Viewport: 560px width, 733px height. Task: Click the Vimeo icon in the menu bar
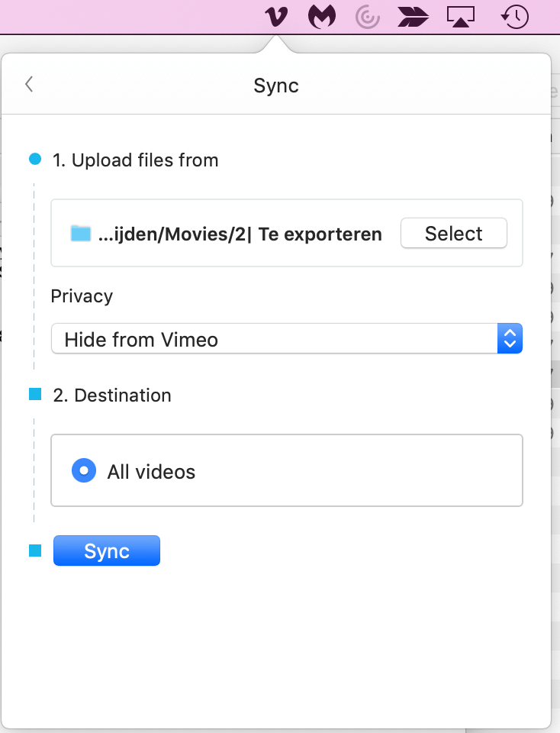click(x=276, y=16)
